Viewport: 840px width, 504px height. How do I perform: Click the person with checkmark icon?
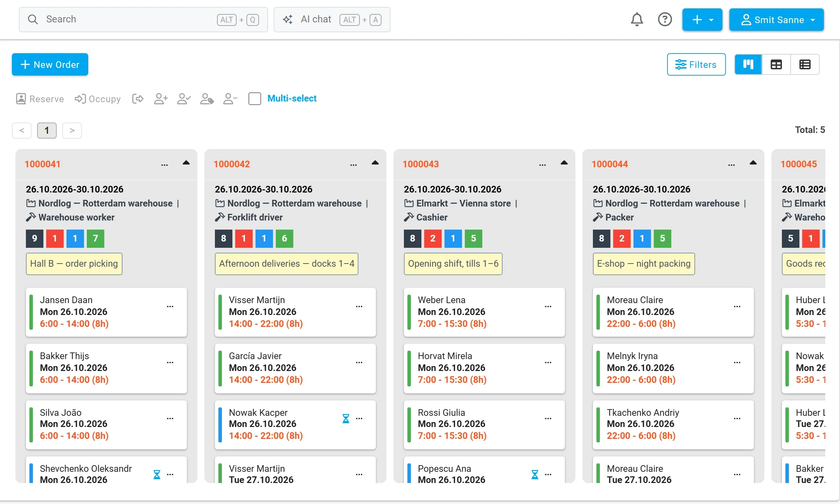(x=184, y=99)
